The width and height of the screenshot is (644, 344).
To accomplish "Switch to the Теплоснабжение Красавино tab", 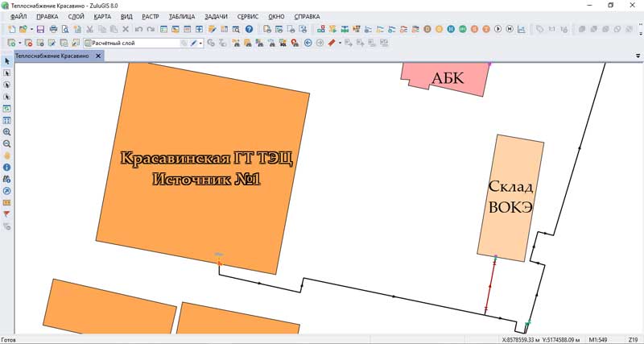I will (x=52, y=56).
